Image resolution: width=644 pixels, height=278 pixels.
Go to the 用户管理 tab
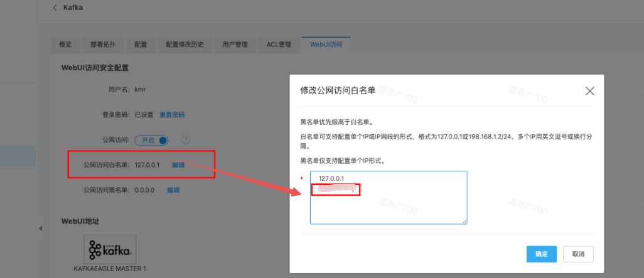click(235, 45)
